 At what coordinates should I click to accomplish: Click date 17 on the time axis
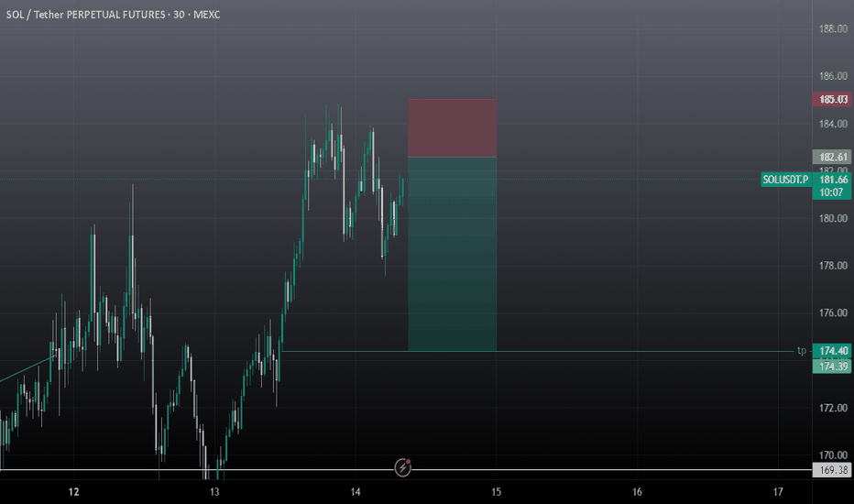778,492
